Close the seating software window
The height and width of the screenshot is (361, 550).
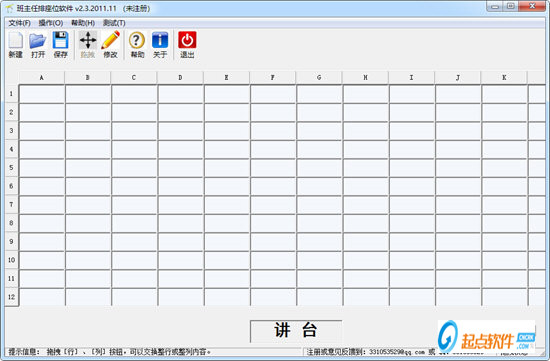pos(532,6)
